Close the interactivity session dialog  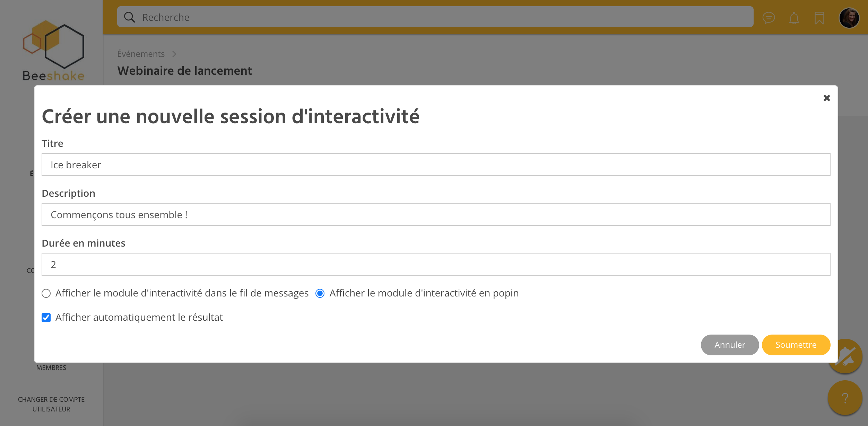pos(826,98)
